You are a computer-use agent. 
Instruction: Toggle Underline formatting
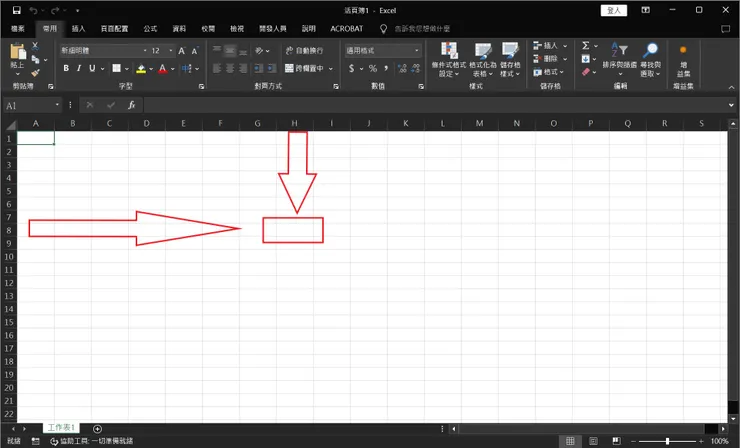[92, 68]
